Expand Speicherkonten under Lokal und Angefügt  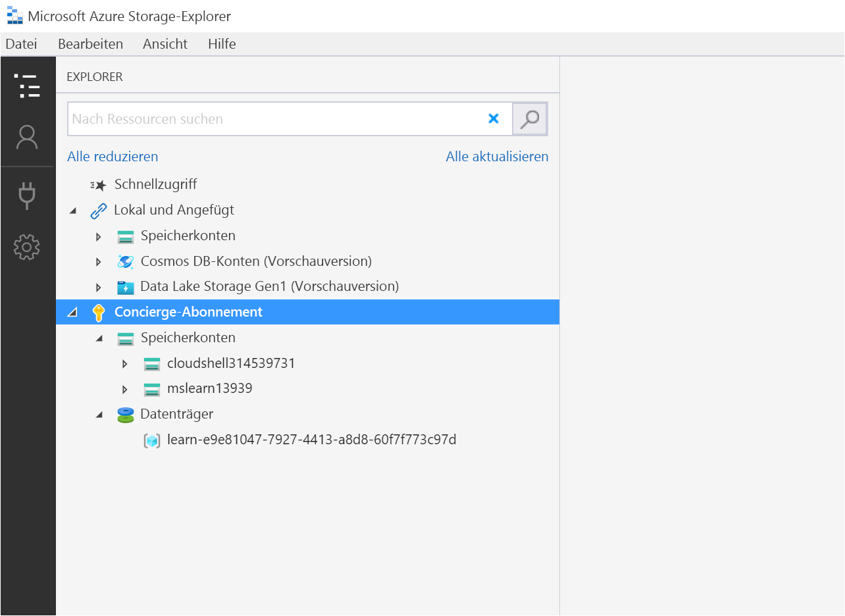[x=99, y=236]
